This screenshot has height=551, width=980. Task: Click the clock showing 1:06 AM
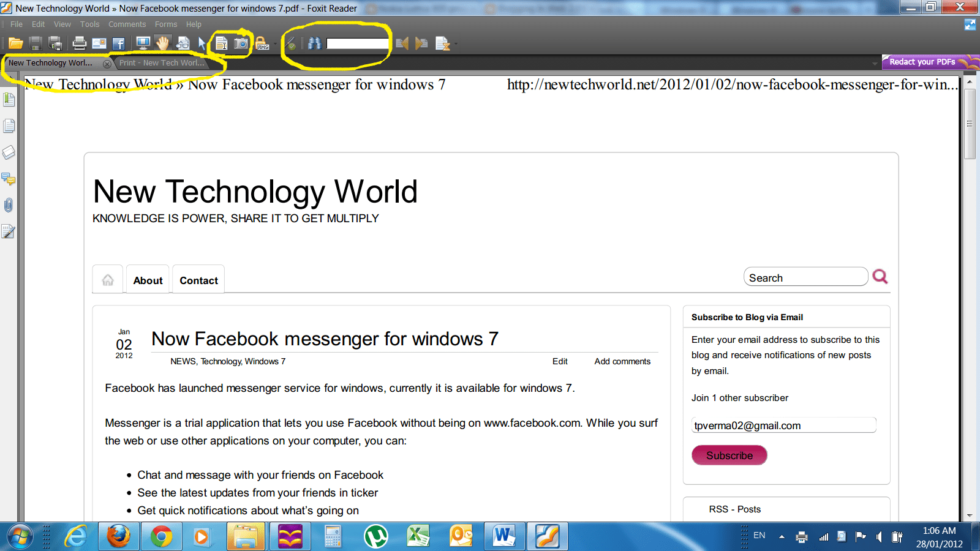940,531
